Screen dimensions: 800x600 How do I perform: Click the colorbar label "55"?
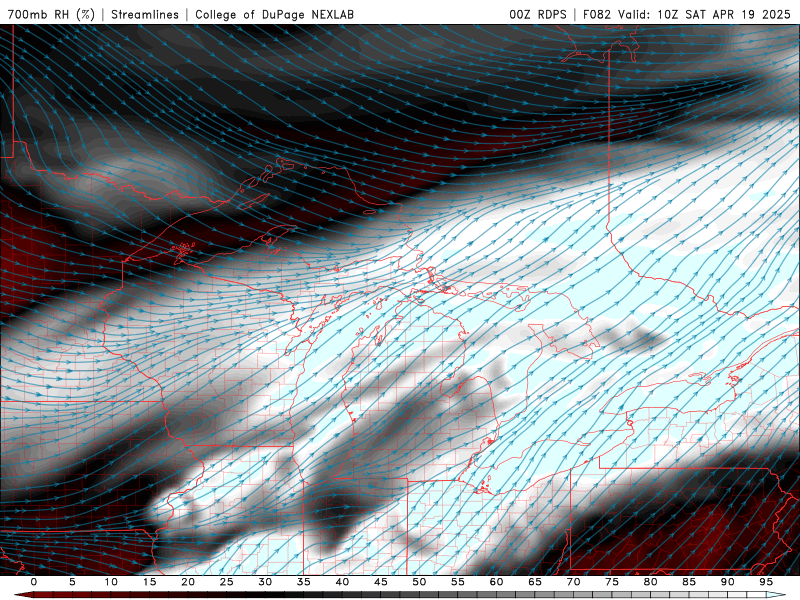tap(458, 582)
